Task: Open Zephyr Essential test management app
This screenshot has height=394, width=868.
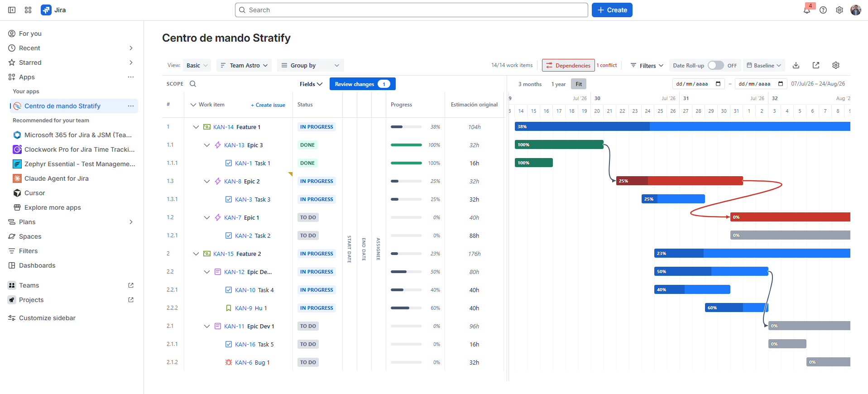Action: (x=80, y=164)
